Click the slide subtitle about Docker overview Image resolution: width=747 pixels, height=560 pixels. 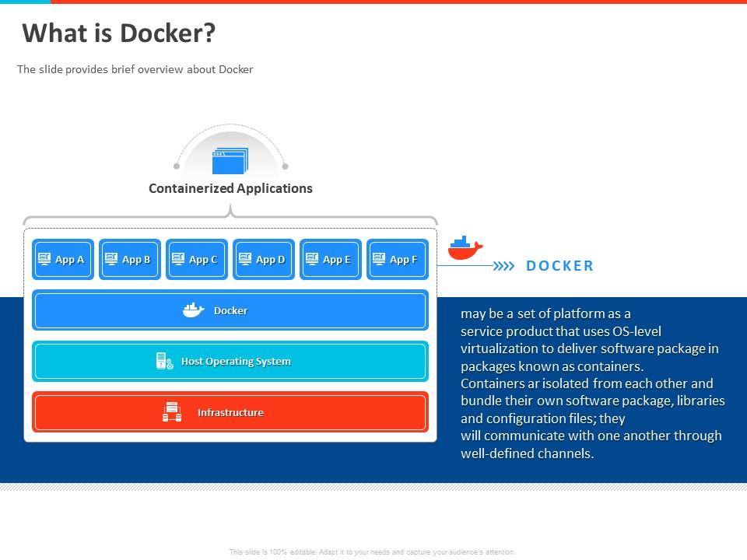click(135, 69)
